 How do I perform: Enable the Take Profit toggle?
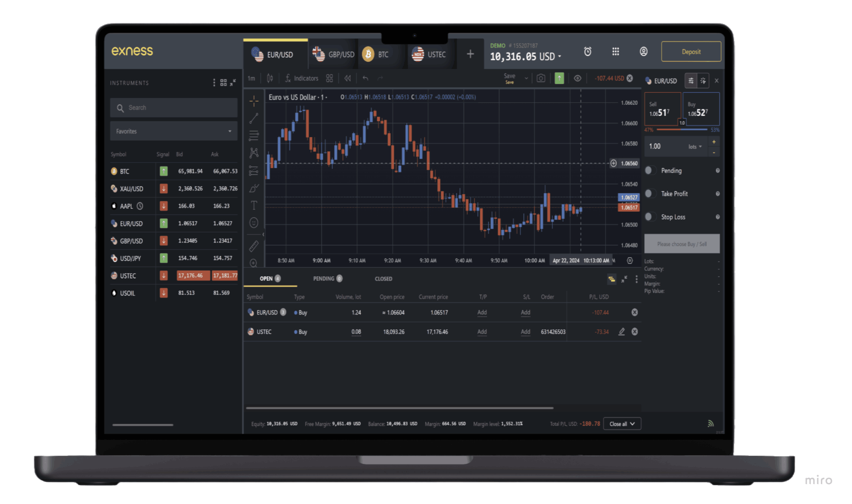coord(651,194)
